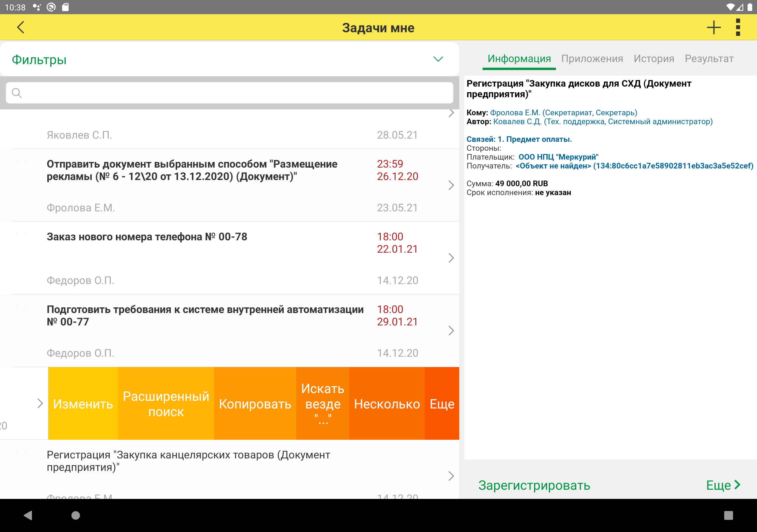Tap the orange Изменить swipe action
Viewport: 757px width, 532px height.
pyautogui.click(x=83, y=404)
